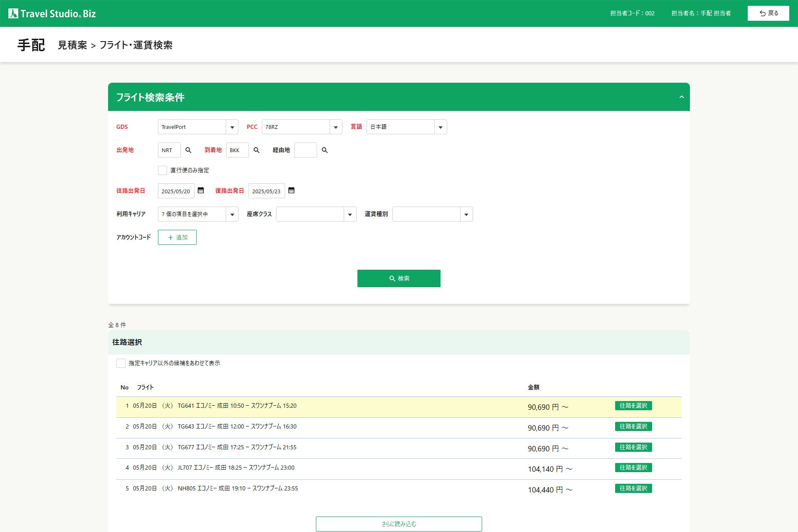The image size is (798, 532).
Task: Open the GDS TravelPort dropdown
Action: click(x=232, y=127)
